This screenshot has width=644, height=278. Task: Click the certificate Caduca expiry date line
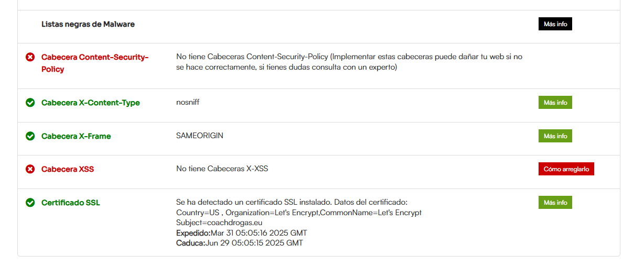tap(240, 243)
